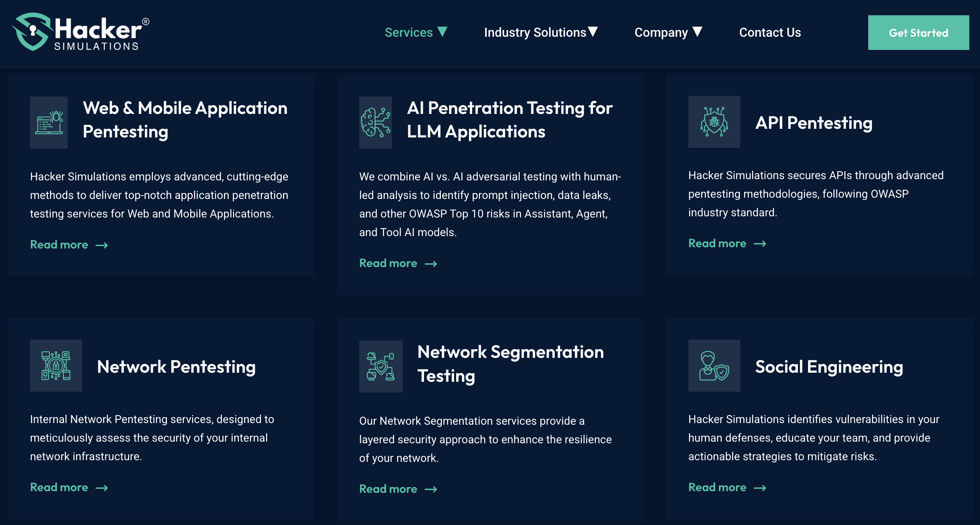Click the 'API Pentesting' heading
Image resolution: width=980 pixels, height=525 pixels.
pos(814,123)
